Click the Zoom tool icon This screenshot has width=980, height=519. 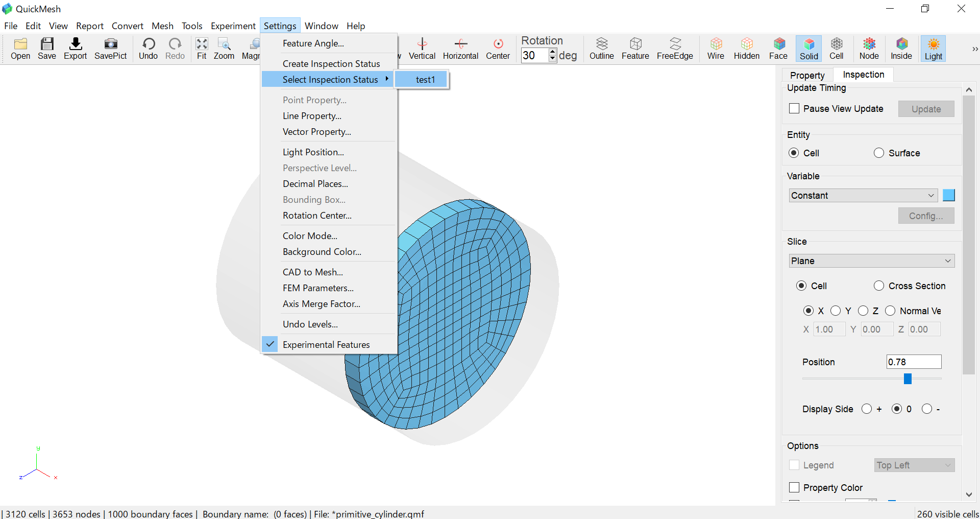(x=224, y=49)
